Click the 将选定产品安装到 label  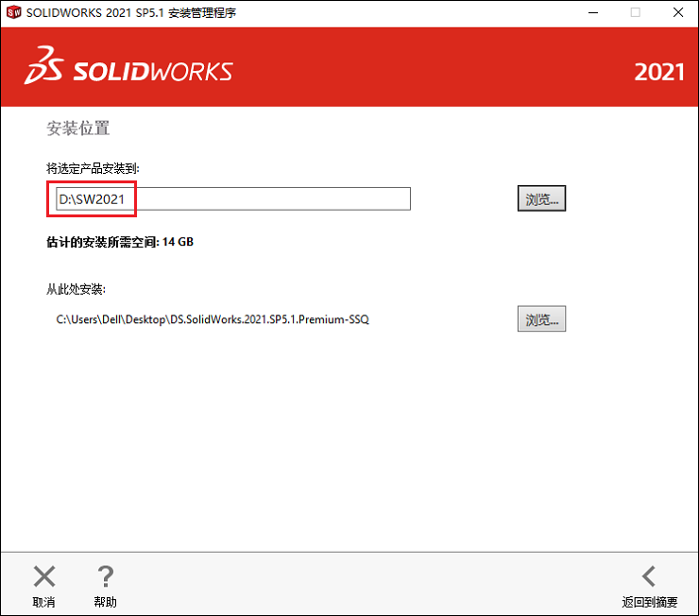pyautogui.click(x=93, y=168)
